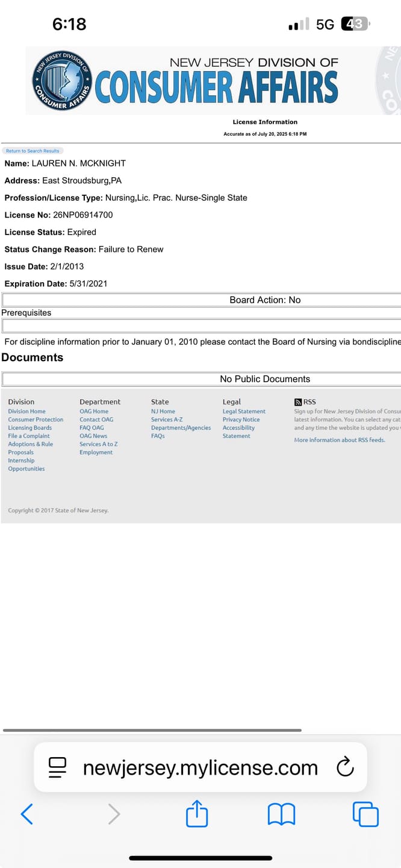
Task: Tap the horizontal page scrollbar
Action: [152, 731]
